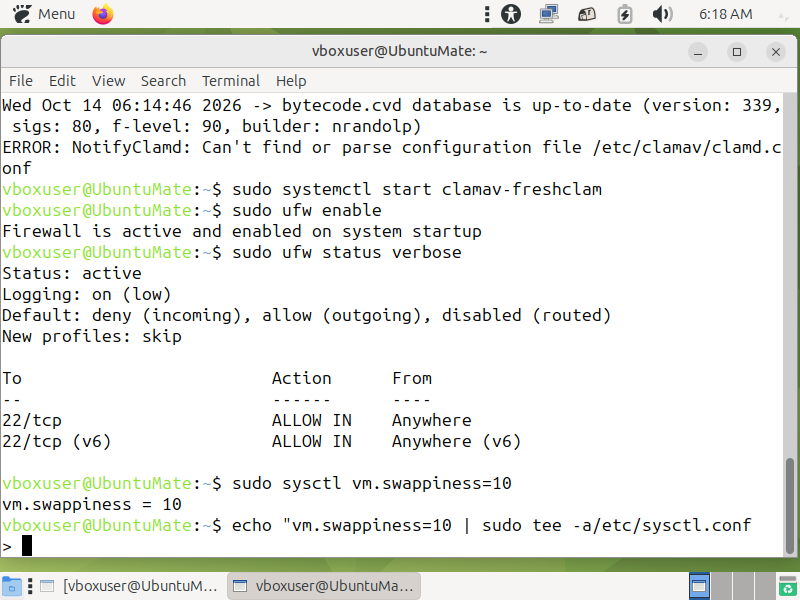Open the View menu in terminal
Screen dimensions: 800x600
[x=108, y=81]
